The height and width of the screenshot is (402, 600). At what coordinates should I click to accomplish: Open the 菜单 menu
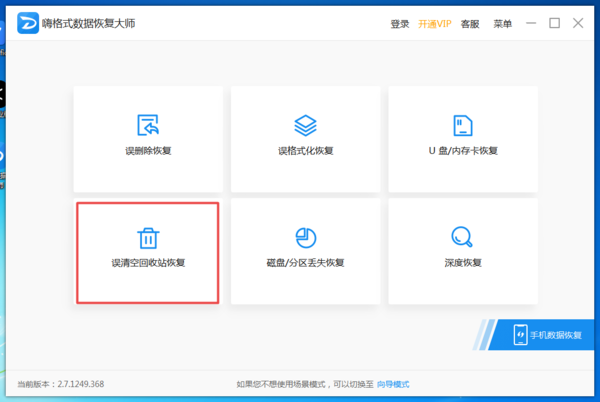point(502,23)
